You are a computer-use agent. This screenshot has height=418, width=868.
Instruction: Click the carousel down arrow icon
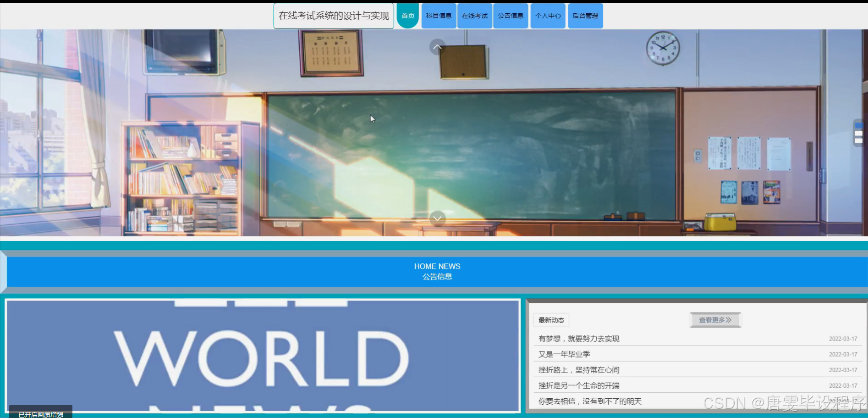437,218
